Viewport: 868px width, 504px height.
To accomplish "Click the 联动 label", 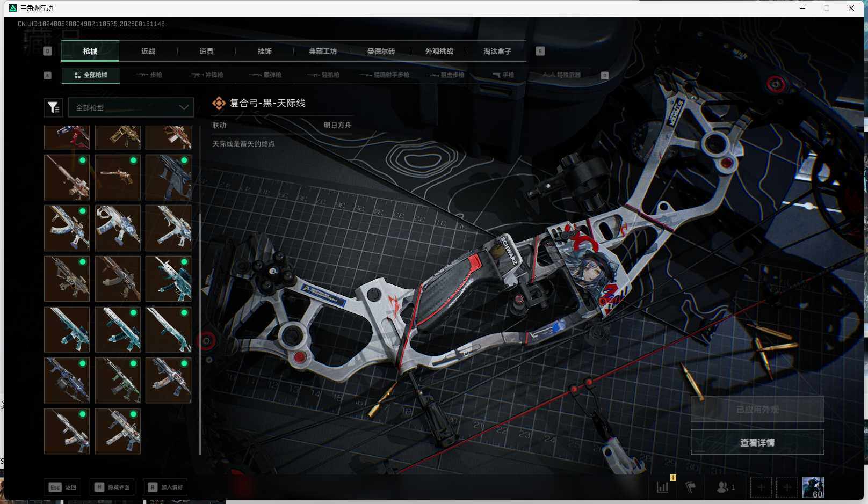I will tap(219, 125).
